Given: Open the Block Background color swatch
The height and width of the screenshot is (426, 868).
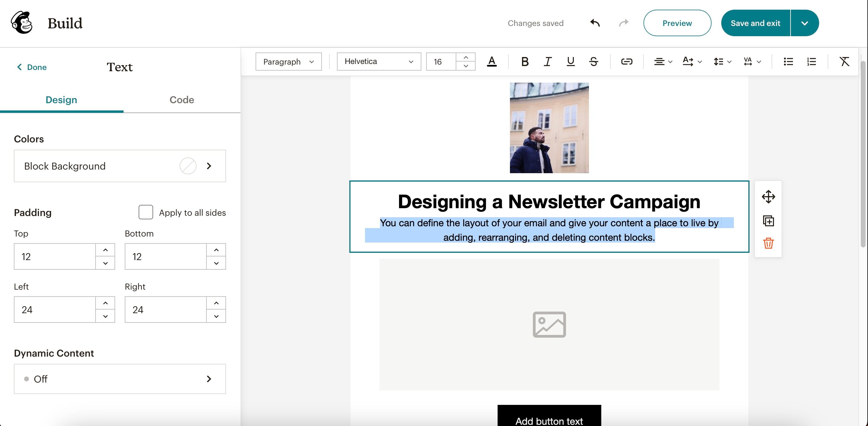Looking at the screenshot, I should click(x=188, y=166).
